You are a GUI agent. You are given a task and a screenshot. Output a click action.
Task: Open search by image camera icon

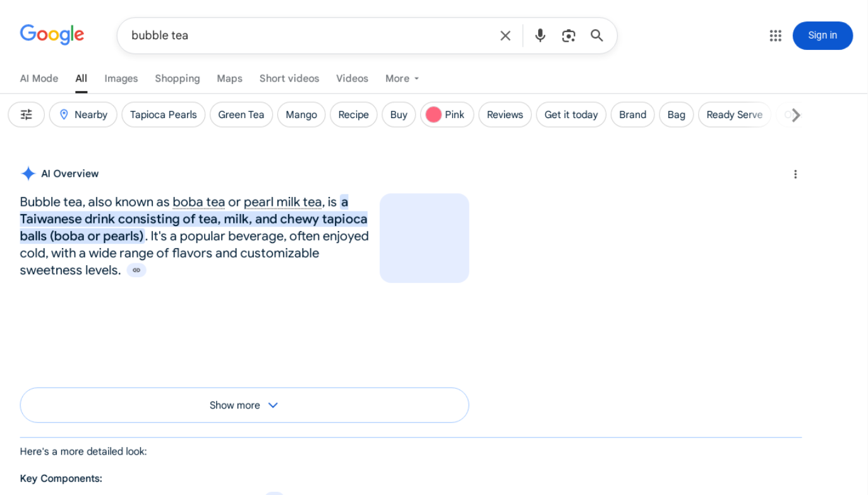click(x=569, y=36)
